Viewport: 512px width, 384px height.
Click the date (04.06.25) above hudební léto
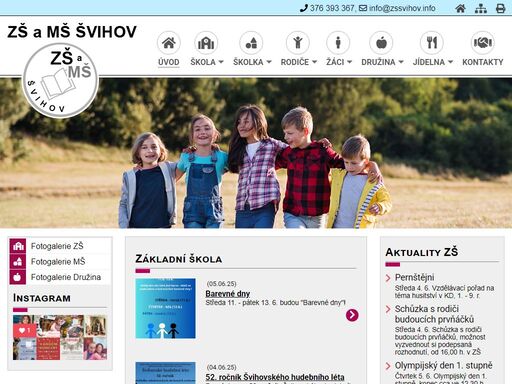click(x=221, y=367)
